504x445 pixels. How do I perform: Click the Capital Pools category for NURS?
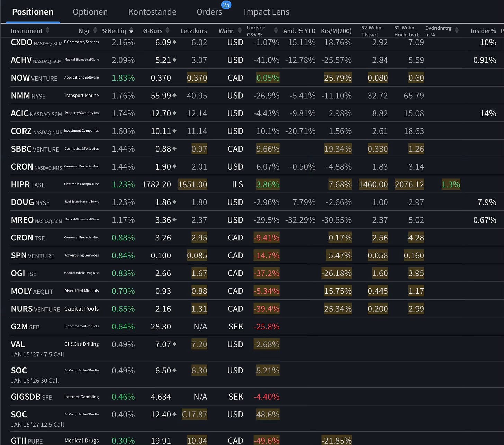81,309
